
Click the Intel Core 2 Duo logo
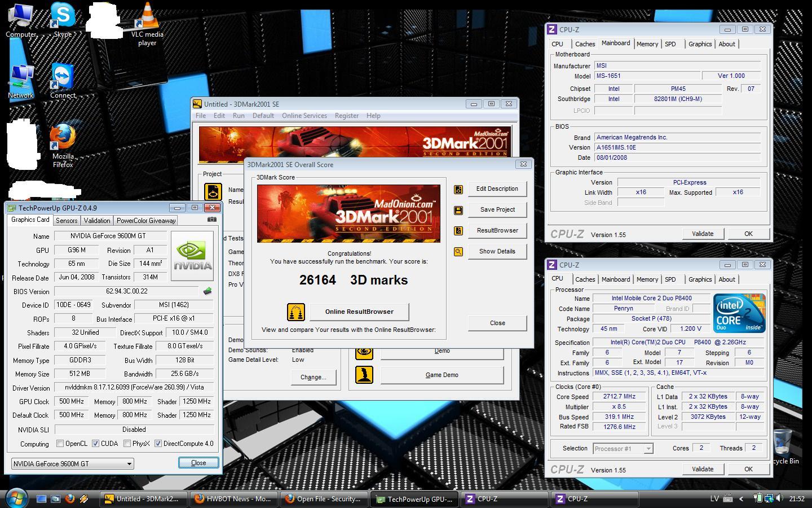tap(739, 313)
